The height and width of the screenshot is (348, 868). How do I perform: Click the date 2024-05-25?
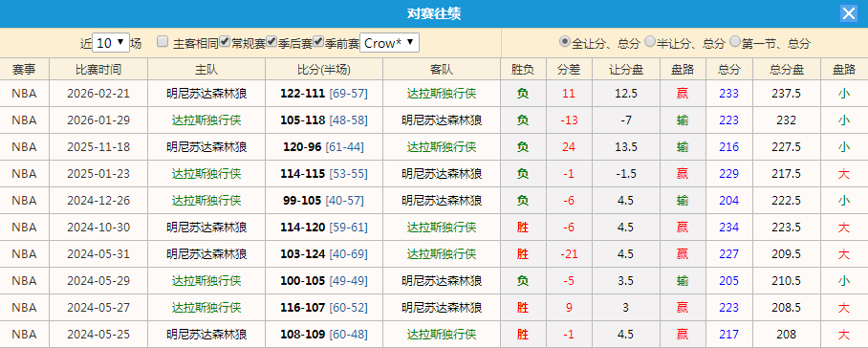(98, 335)
